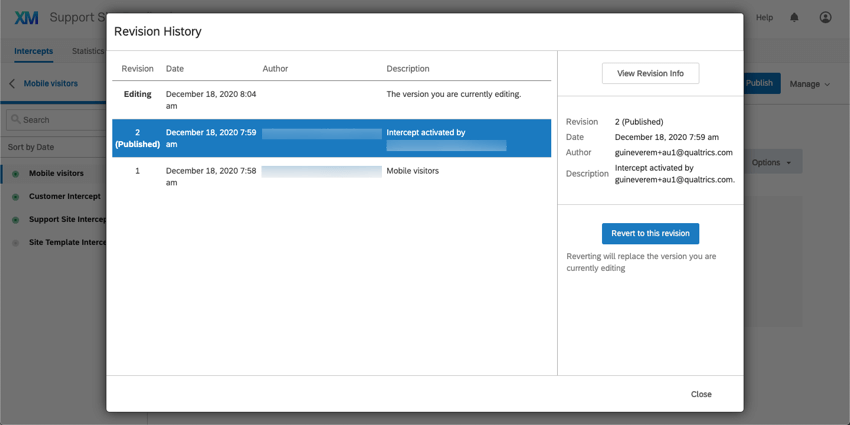Select the Editing revision row
This screenshot has height=425, width=850.
[x=331, y=100]
